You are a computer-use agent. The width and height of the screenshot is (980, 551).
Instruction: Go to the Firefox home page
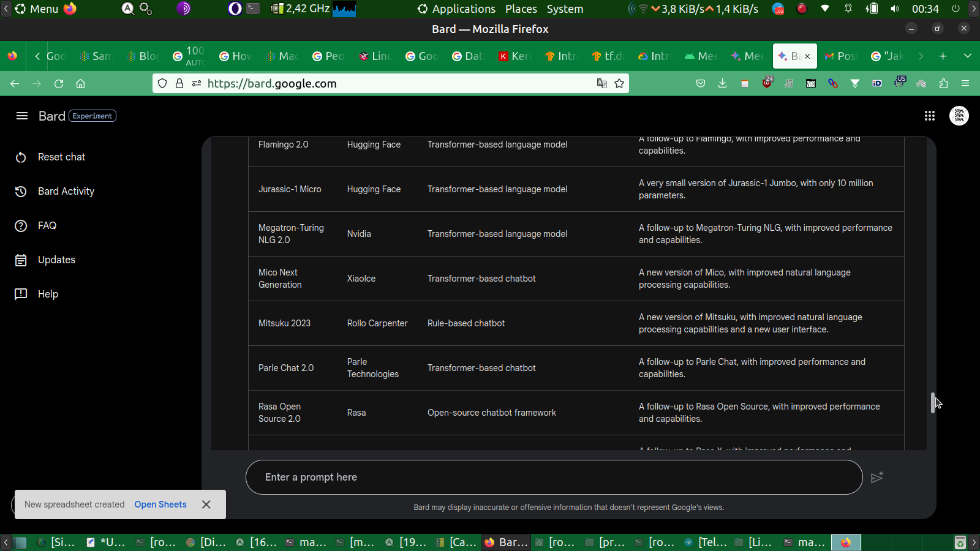(80, 83)
